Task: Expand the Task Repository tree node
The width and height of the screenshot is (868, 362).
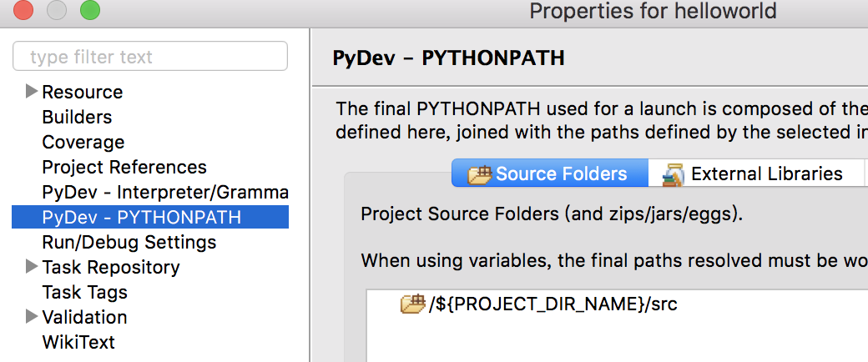Action: [x=32, y=267]
